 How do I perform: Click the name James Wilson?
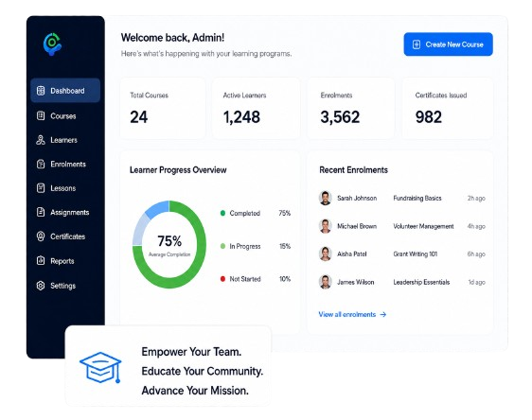356,282
